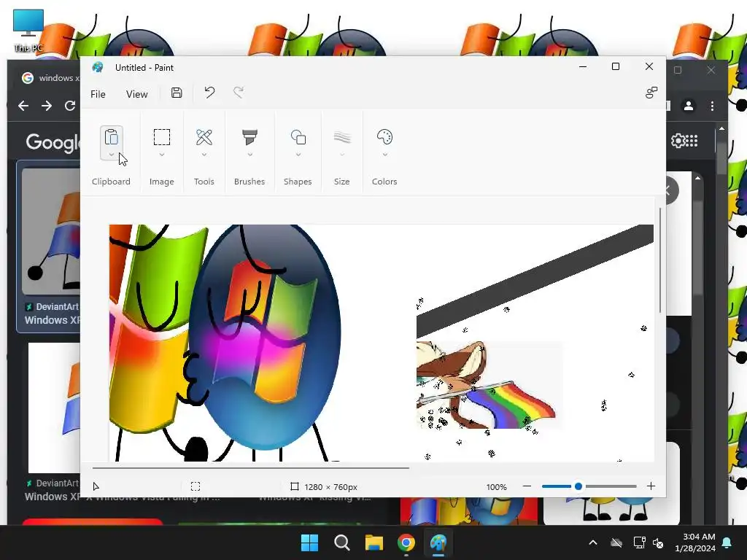
Task: Open the File menu in Paint
Action: tap(98, 94)
